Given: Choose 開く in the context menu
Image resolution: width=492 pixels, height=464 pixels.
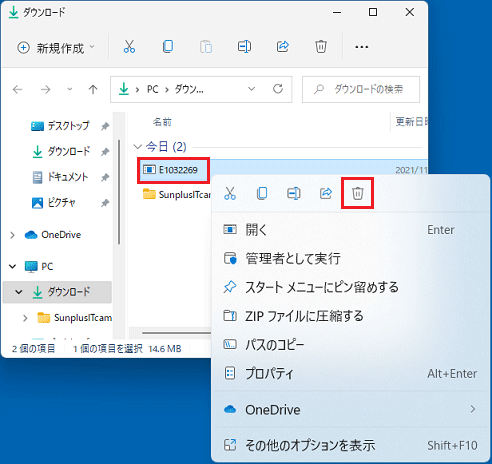Looking at the screenshot, I should coord(351,230).
